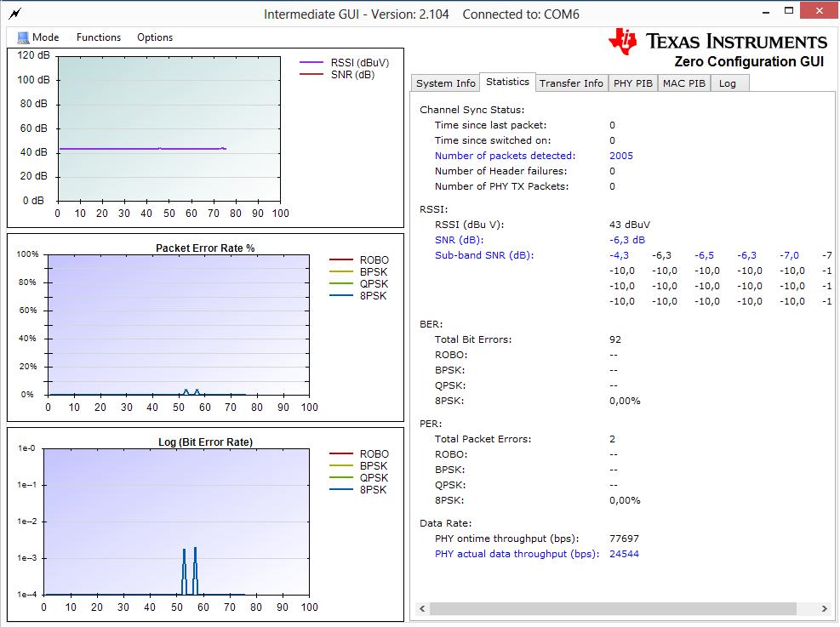The width and height of the screenshot is (840, 627).
Task: Click the 8PSK legend line in Packet Error Rate
Action: 341,295
